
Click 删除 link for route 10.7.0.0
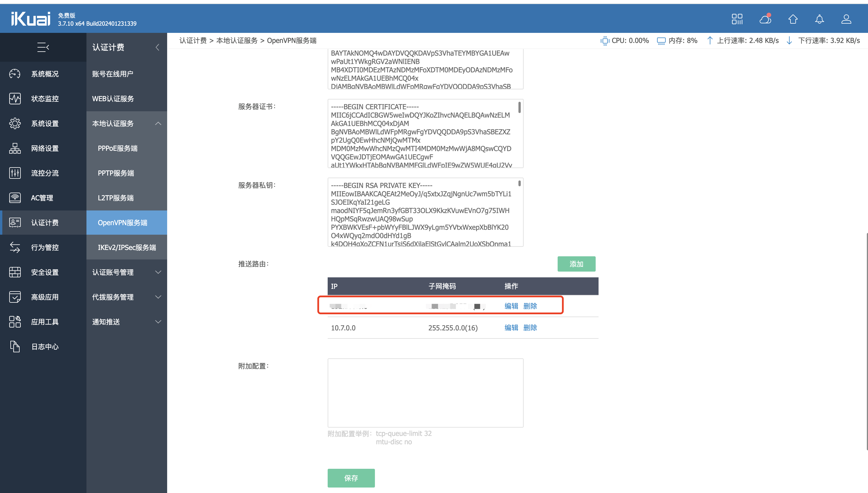[530, 328]
